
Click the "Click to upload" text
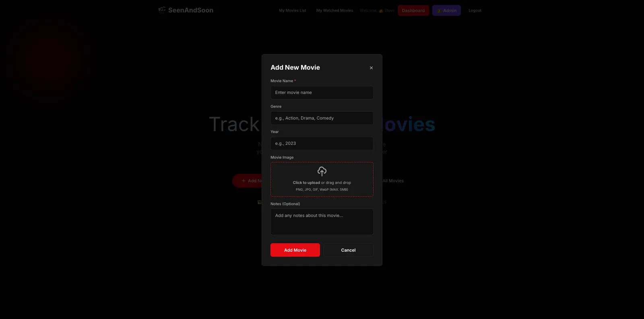pos(306,183)
